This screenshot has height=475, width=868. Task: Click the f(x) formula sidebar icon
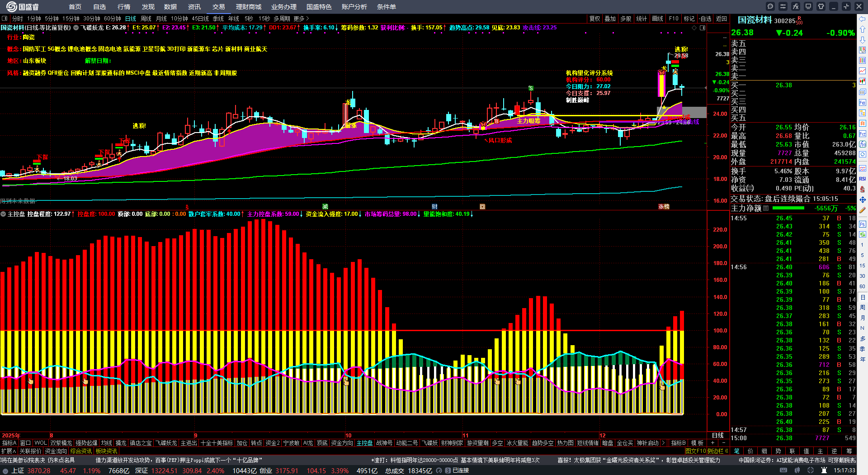(x=863, y=144)
